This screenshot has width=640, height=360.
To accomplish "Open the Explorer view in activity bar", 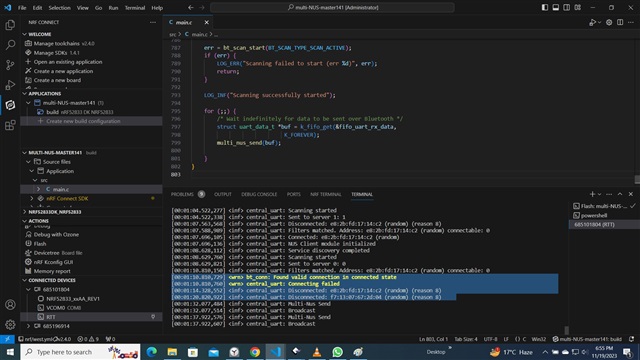I will (10, 25).
